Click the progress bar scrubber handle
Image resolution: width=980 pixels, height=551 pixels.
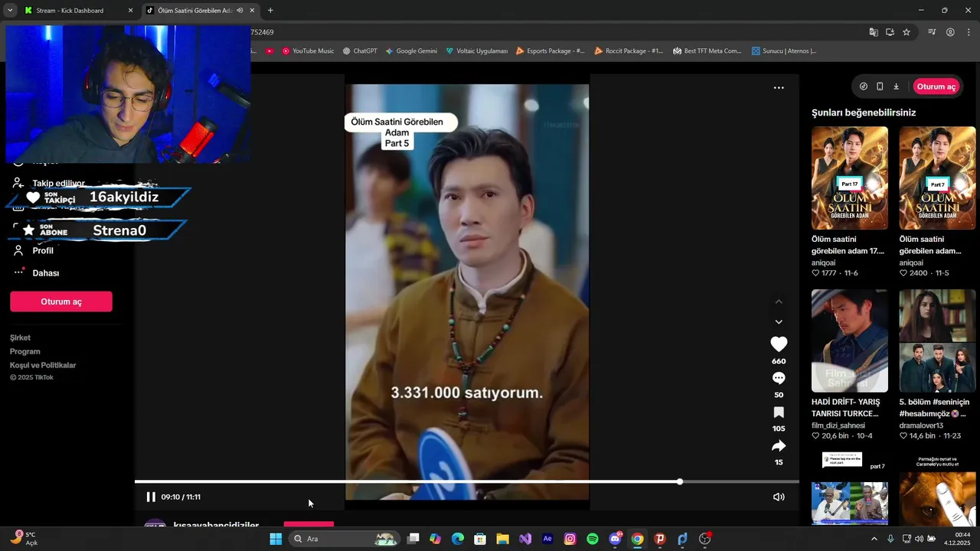coord(679,481)
